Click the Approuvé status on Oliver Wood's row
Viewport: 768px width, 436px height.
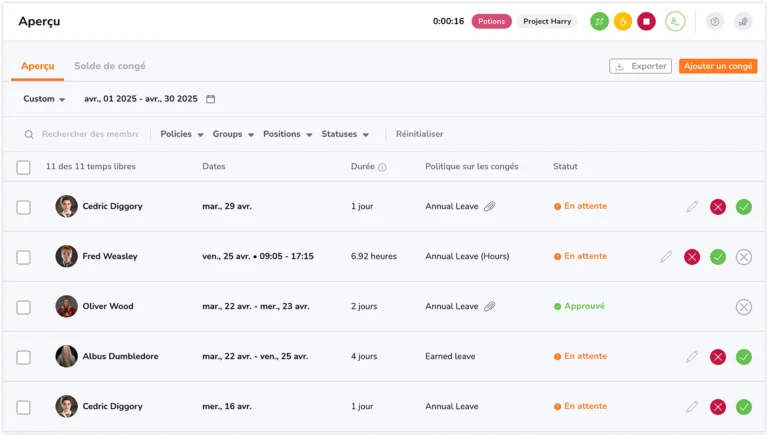tap(579, 307)
